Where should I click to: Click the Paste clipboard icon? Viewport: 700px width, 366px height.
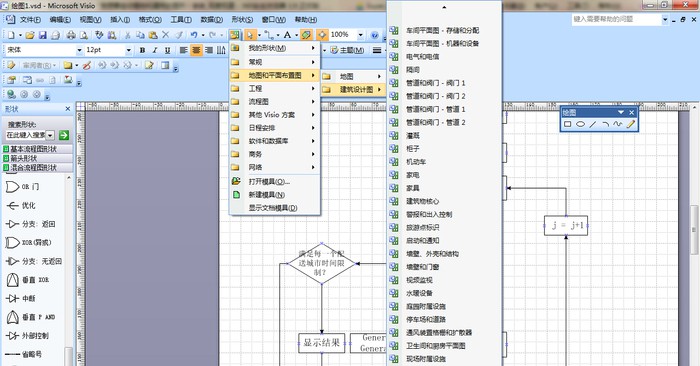(x=153, y=35)
